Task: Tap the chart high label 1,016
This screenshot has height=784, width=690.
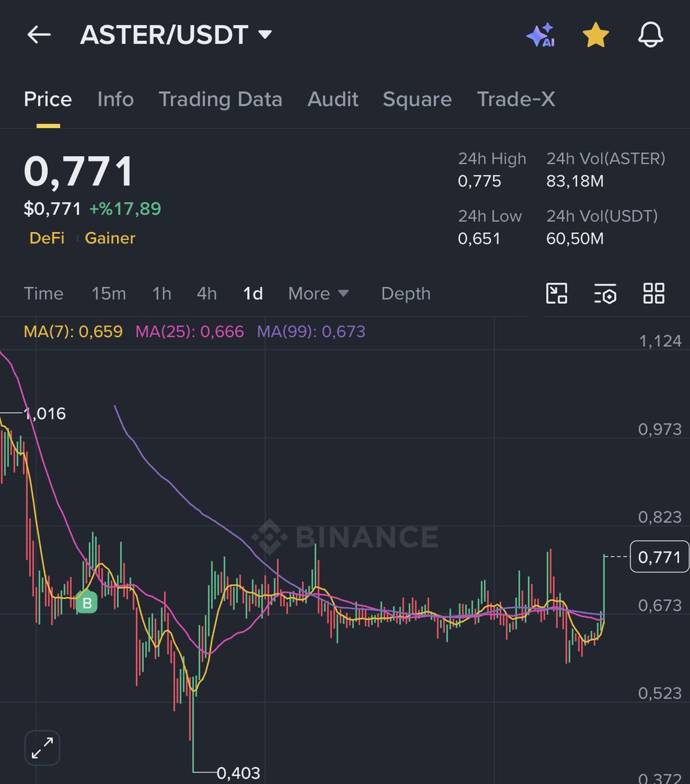Action: [x=44, y=414]
